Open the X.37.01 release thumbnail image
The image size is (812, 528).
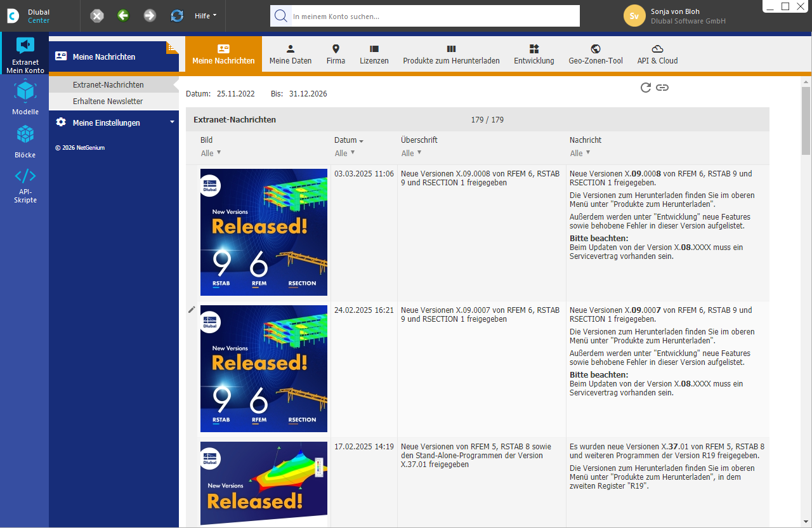pyautogui.click(x=264, y=484)
